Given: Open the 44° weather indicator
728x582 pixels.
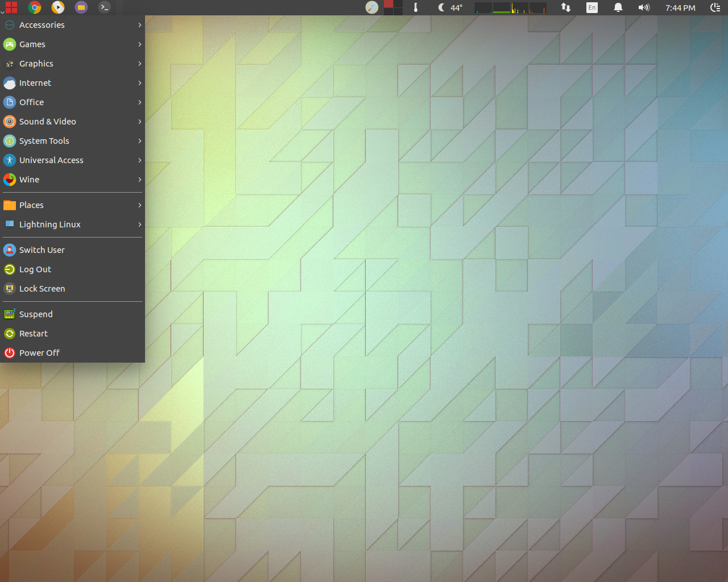Looking at the screenshot, I should [x=450, y=7].
